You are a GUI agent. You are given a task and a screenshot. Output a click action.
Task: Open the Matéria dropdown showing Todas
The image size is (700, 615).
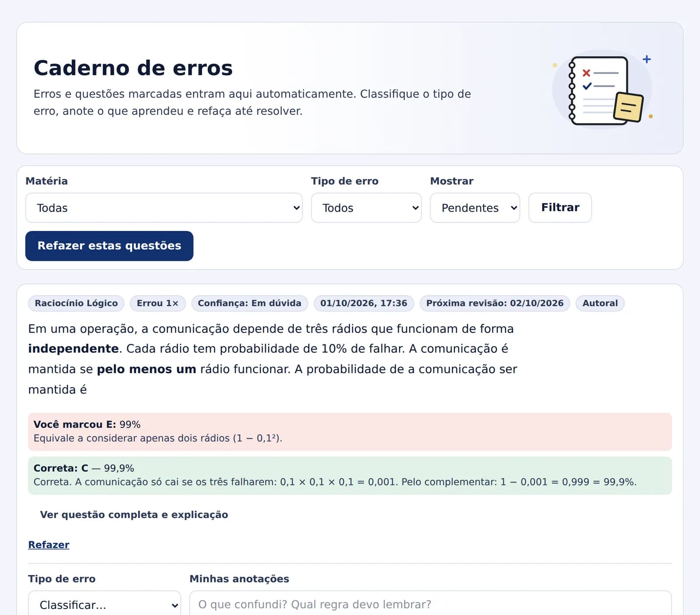point(164,208)
